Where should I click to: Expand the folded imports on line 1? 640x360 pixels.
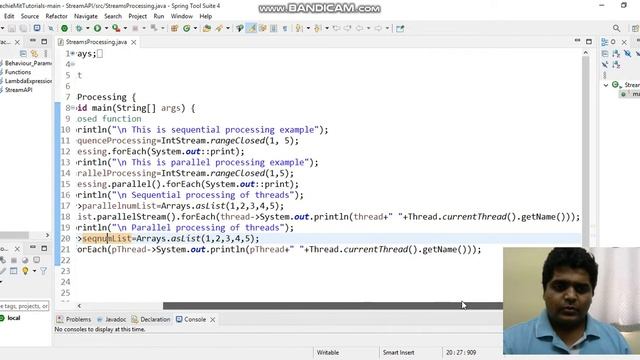point(73,53)
